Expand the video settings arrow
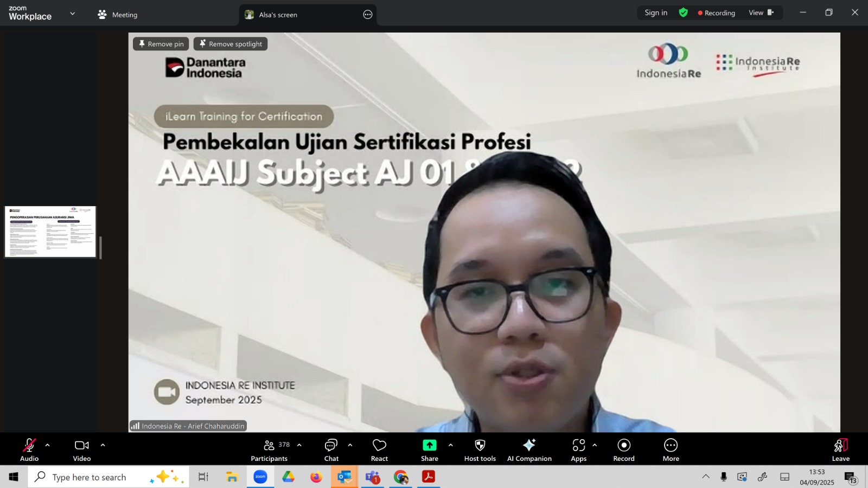This screenshot has width=868, height=488. 103,445
